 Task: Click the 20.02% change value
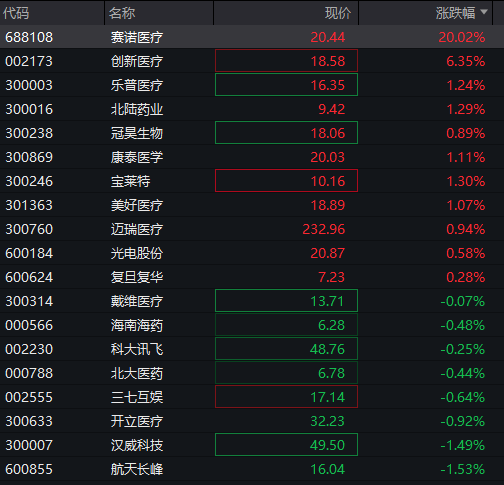point(462,37)
